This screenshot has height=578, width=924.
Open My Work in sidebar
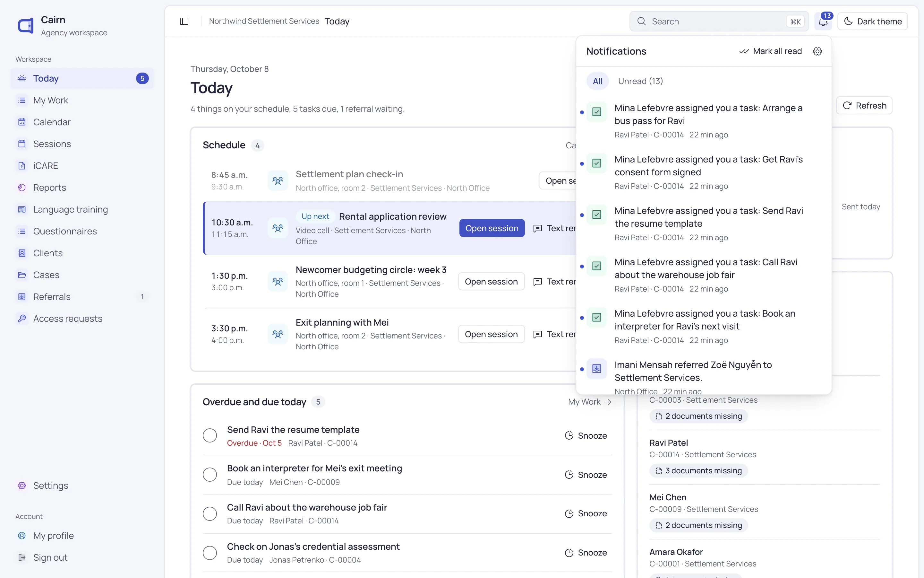coord(82,100)
